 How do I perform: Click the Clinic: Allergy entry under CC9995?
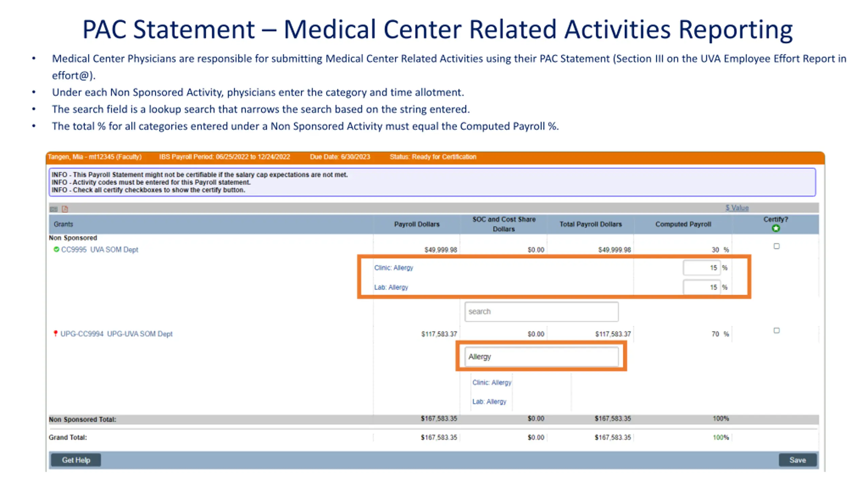394,268
